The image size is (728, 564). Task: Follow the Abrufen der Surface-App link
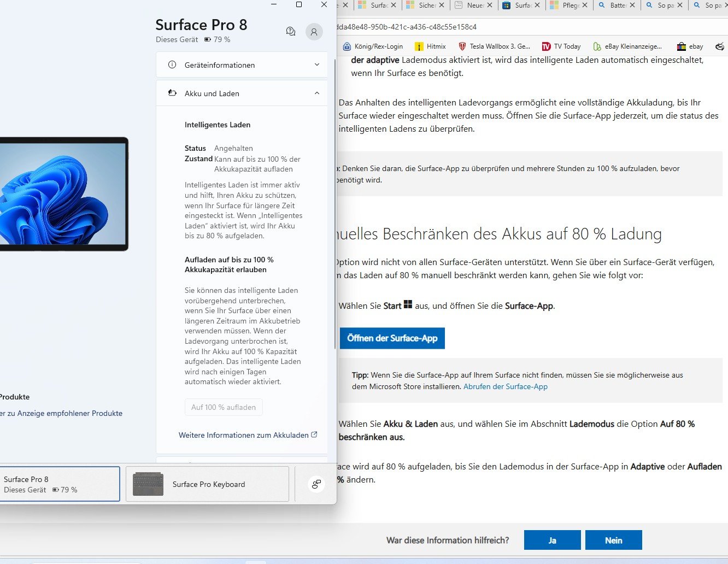point(506,386)
